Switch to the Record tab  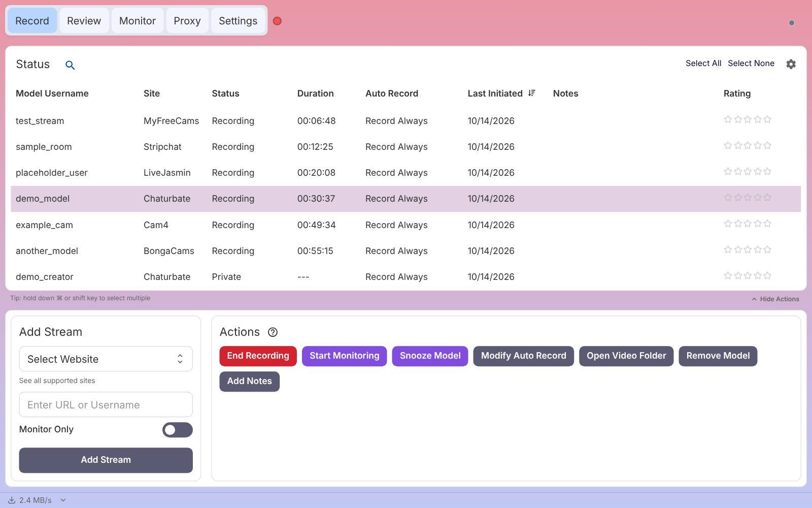coord(32,21)
